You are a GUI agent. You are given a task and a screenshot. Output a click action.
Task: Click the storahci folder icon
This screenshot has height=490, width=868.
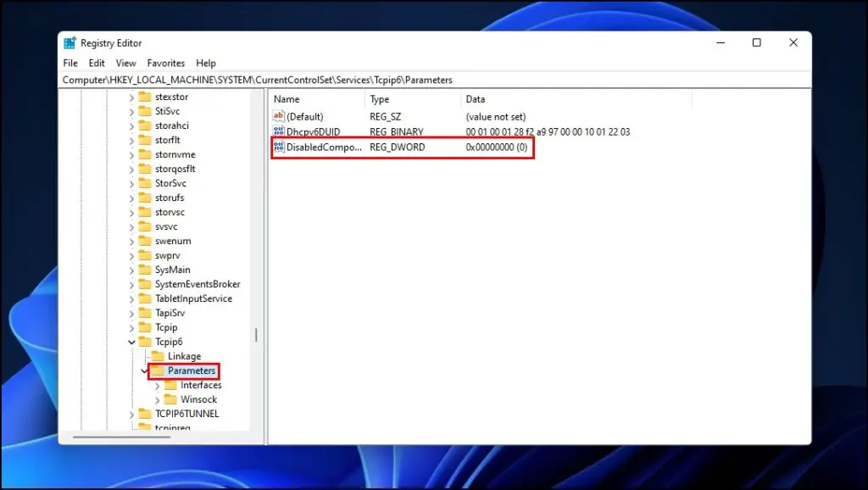[x=145, y=125]
